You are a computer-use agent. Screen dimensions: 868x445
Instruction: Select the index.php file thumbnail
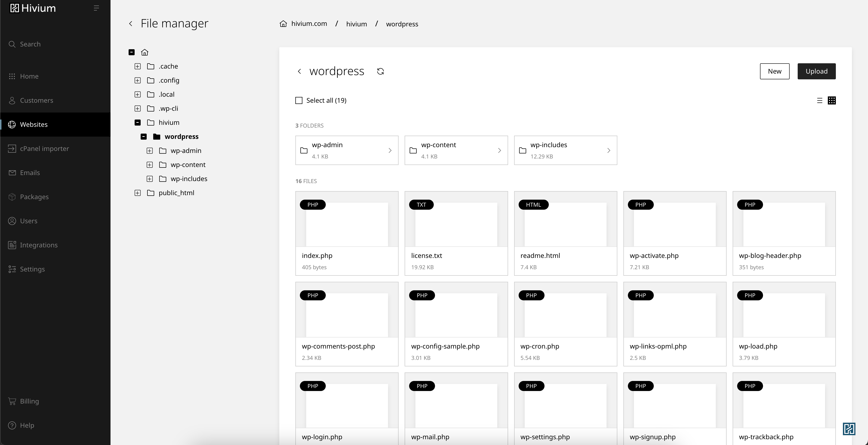347,219
